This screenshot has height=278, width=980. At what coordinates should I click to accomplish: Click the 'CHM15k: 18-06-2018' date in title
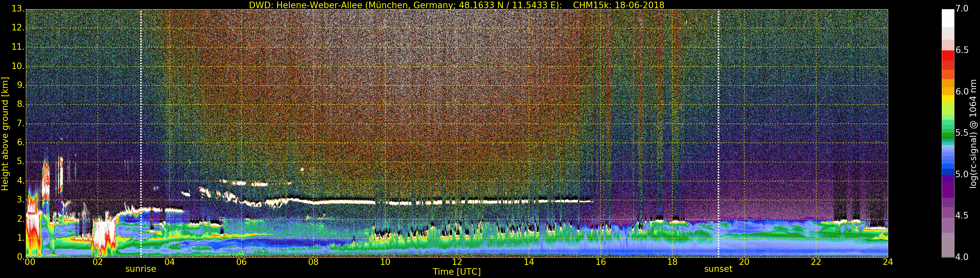(x=618, y=5)
